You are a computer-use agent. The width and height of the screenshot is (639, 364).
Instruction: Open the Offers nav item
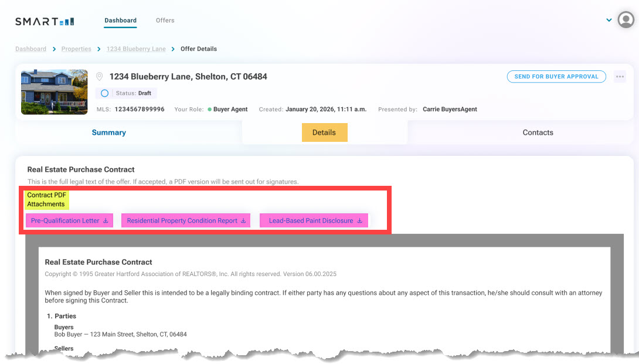165,21
